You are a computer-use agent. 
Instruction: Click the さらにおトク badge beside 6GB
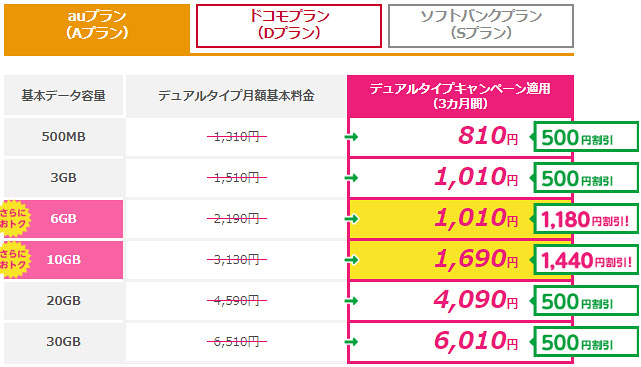(x=14, y=219)
